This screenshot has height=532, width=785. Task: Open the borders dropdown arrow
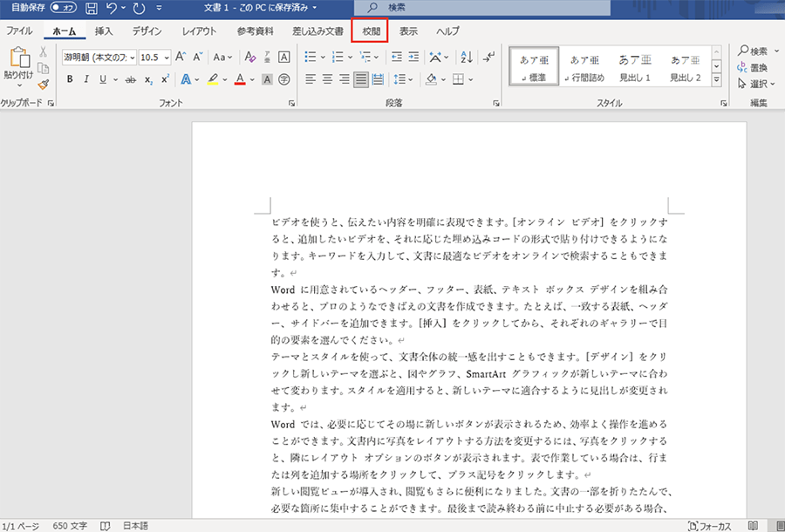pyautogui.click(x=471, y=79)
